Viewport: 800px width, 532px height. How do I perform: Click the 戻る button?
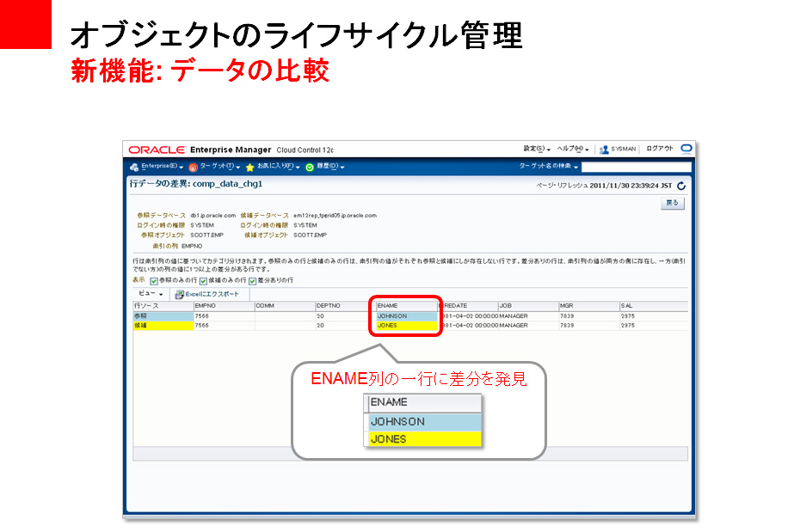pos(673,203)
